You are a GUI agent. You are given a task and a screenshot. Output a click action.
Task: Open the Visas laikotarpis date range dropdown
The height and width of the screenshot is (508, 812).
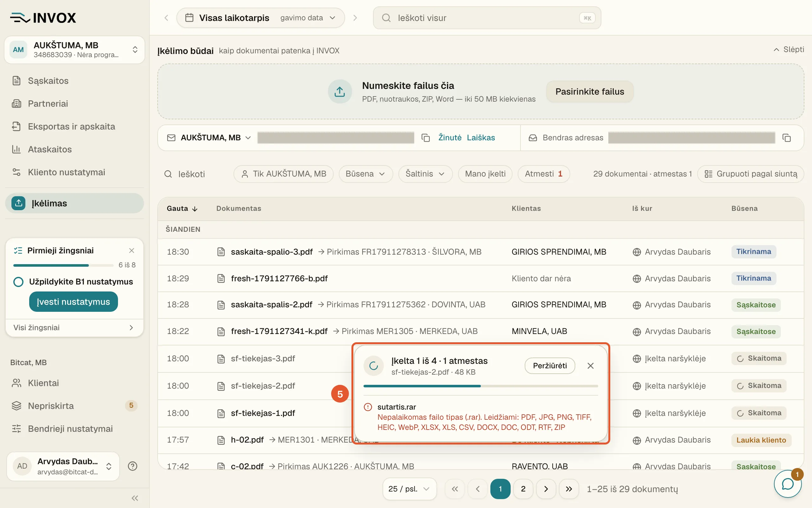pos(260,18)
